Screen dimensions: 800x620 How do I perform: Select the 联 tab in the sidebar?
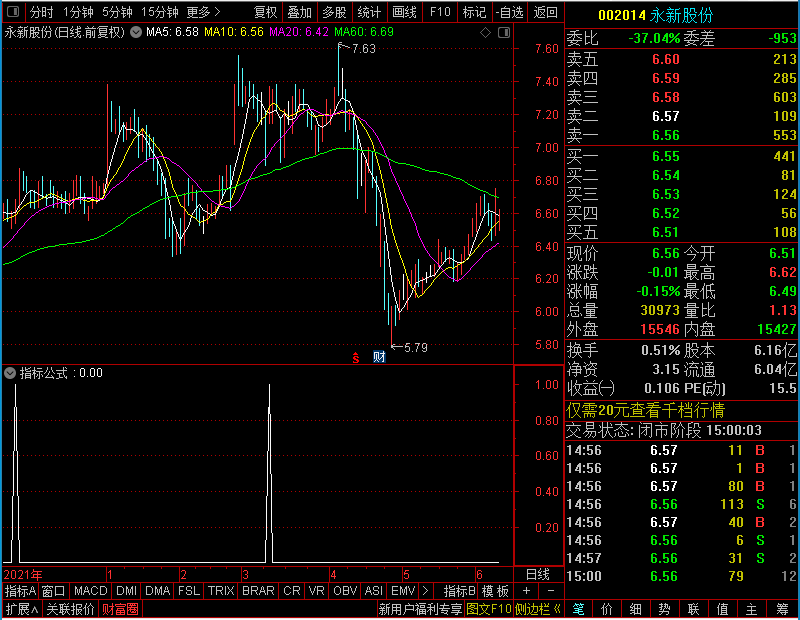coord(693,609)
